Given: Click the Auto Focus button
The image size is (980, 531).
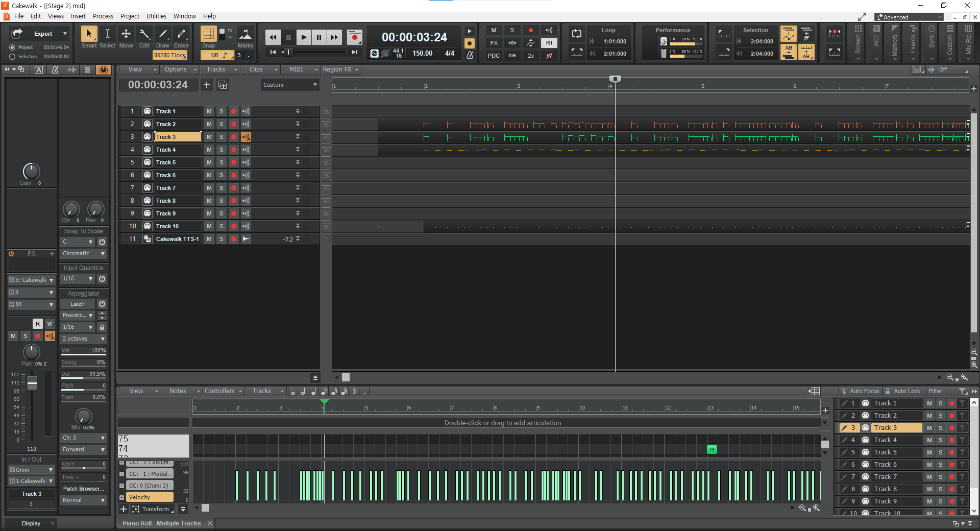Looking at the screenshot, I should click(860, 391).
